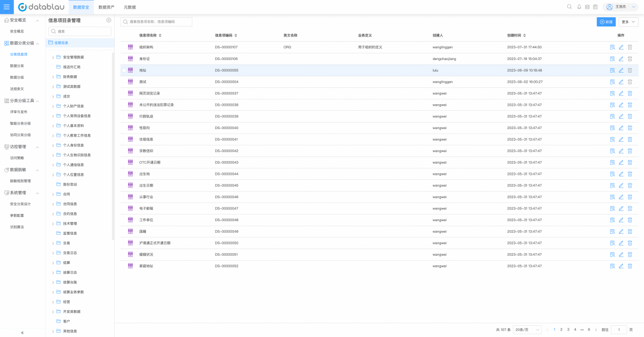Expand the 安全管理数据 folder
The width and height of the screenshot is (644, 337).
(53, 57)
